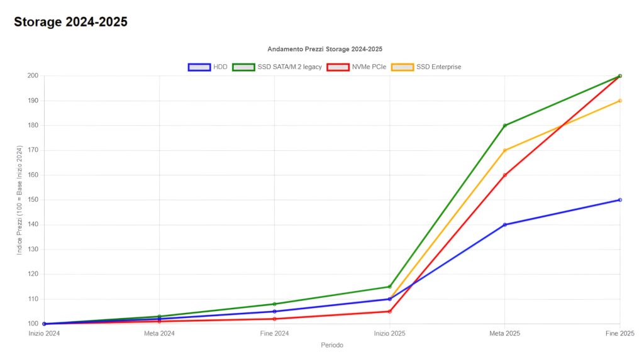Hide the SSD SATA/M.2 legacy series label
644x362 pixels.
click(289, 67)
